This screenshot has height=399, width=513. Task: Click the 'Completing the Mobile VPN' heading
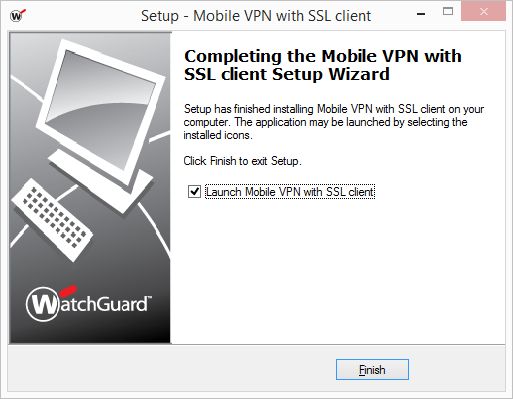point(323,65)
